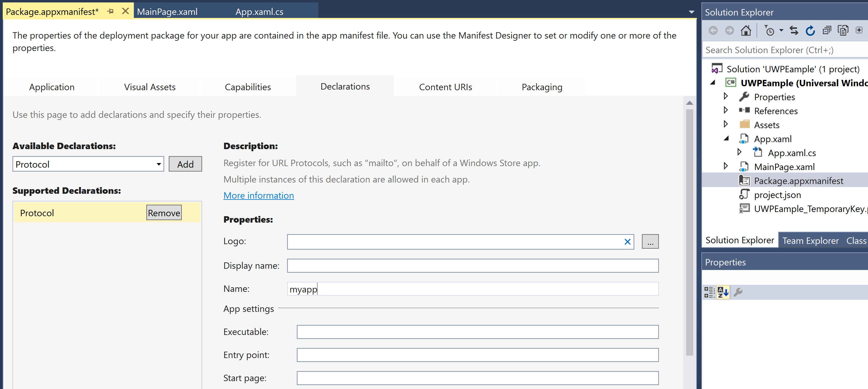Refresh Solution Explorer with blue arrow icon
868x389 pixels.
click(810, 31)
